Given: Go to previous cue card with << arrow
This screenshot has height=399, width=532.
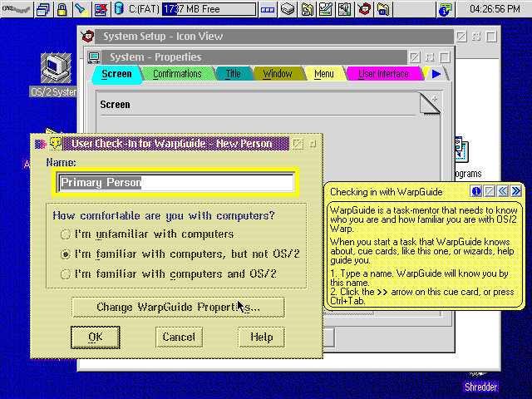Looking at the screenshot, I should pos(502,191).
